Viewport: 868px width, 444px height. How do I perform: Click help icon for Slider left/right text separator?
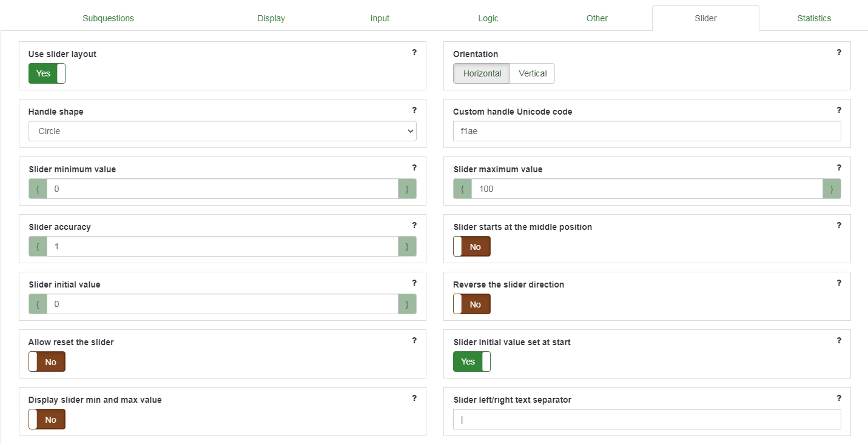839,398
